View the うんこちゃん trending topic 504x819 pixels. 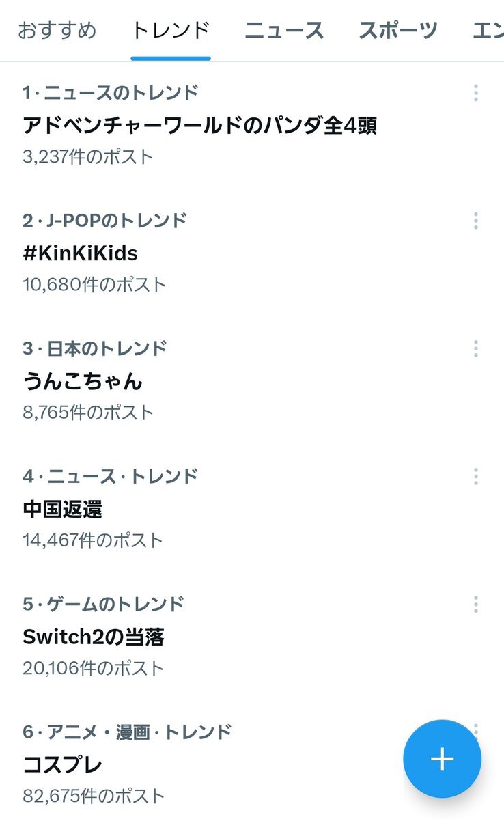click(x=83, y=381)
